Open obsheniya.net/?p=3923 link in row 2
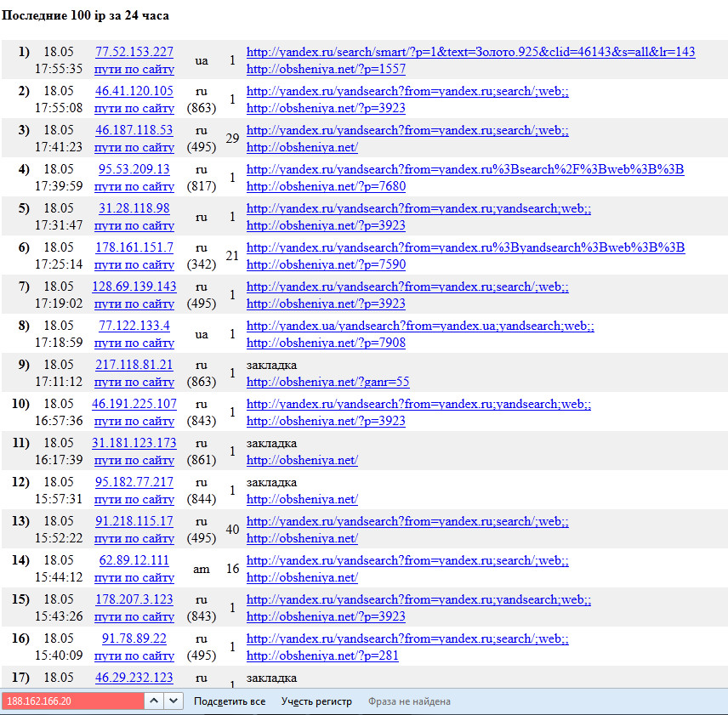 coord(326,108)
